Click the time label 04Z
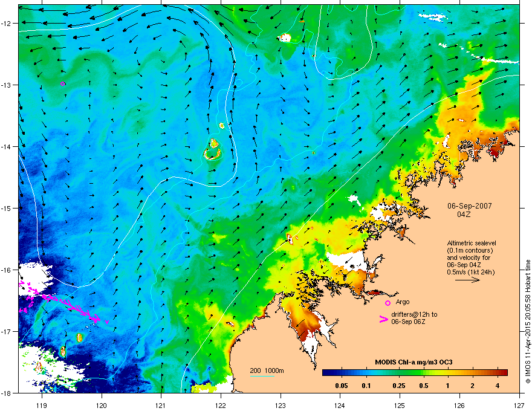The width and height of the screenshot is (532, 411). pyautogui.click(x=464, y=215)
